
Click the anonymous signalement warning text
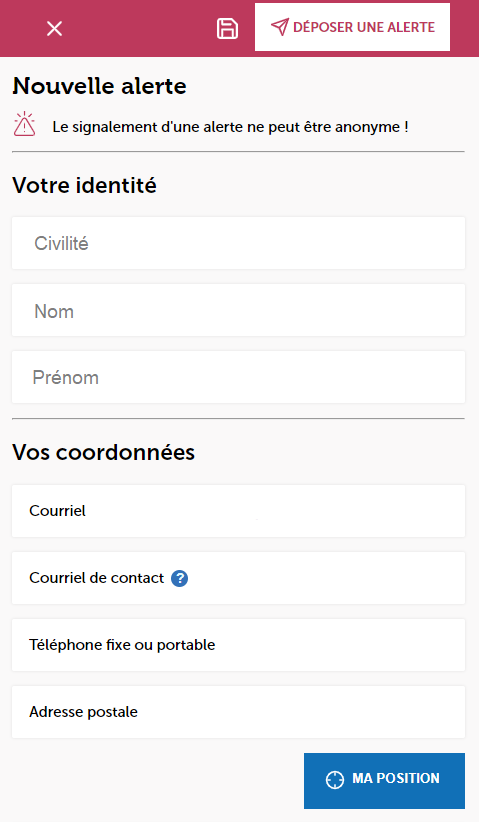coord(230,127)
